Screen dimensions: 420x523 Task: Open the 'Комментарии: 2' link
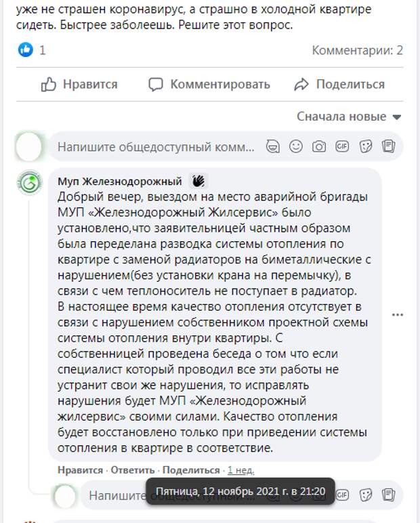[x=357, y=50]
